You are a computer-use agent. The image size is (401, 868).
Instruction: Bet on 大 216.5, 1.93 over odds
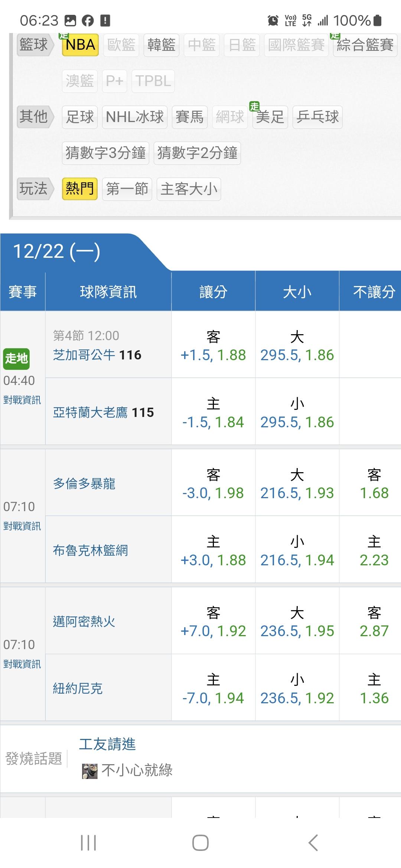click(x=297, y=484)
